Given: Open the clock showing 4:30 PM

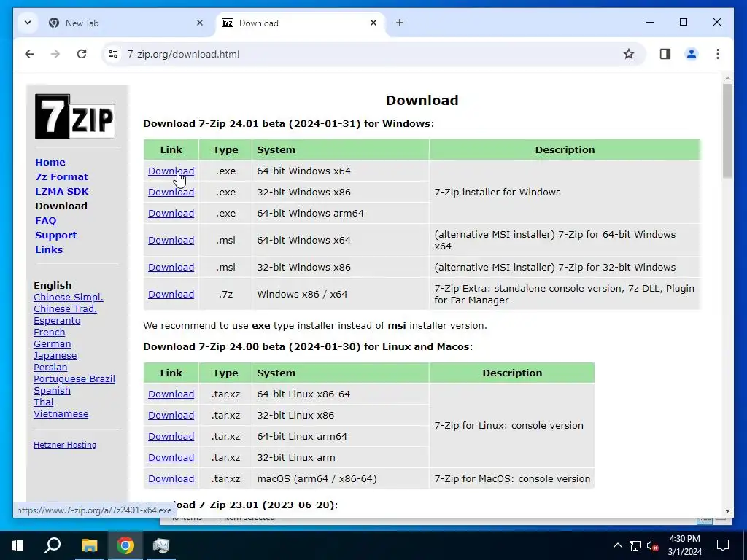Looking at the screenshot, I should [684, 545].
